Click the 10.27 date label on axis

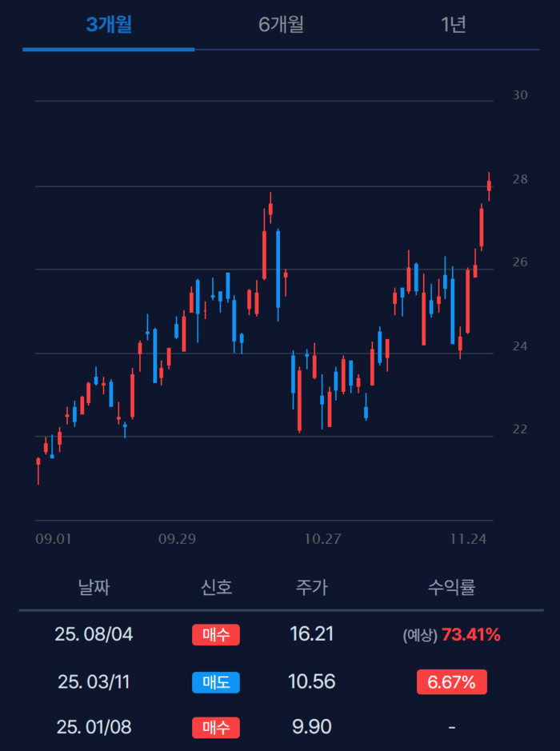323,539
